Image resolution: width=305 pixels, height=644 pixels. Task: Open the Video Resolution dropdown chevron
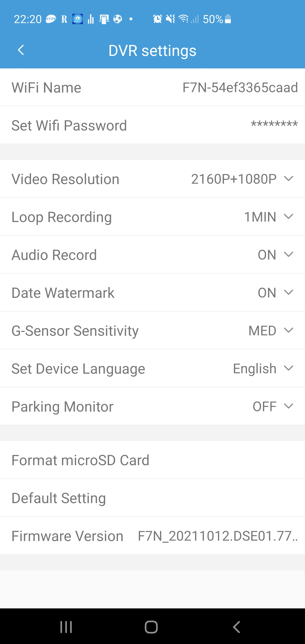(x=288, y=179)
